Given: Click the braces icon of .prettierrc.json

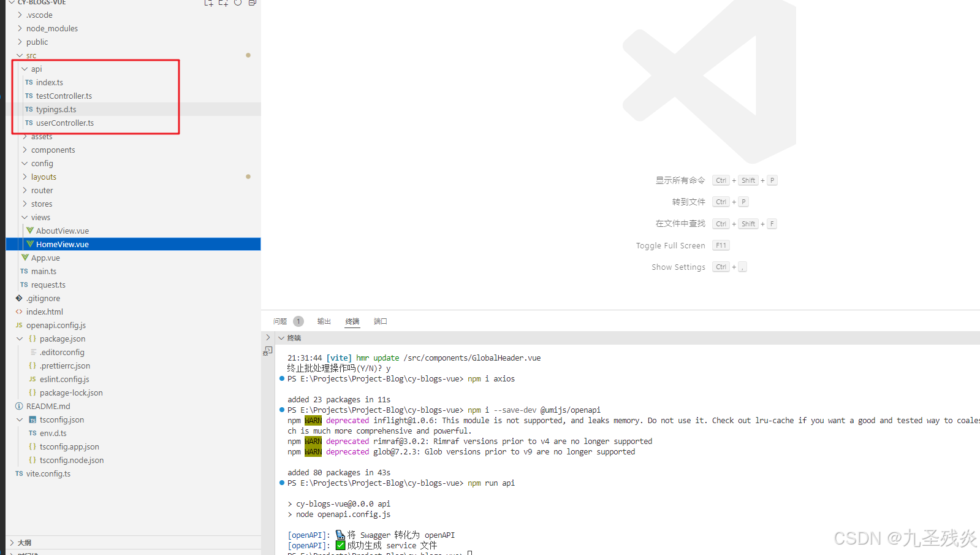Looking at the screenshot, I should point(32,366).
